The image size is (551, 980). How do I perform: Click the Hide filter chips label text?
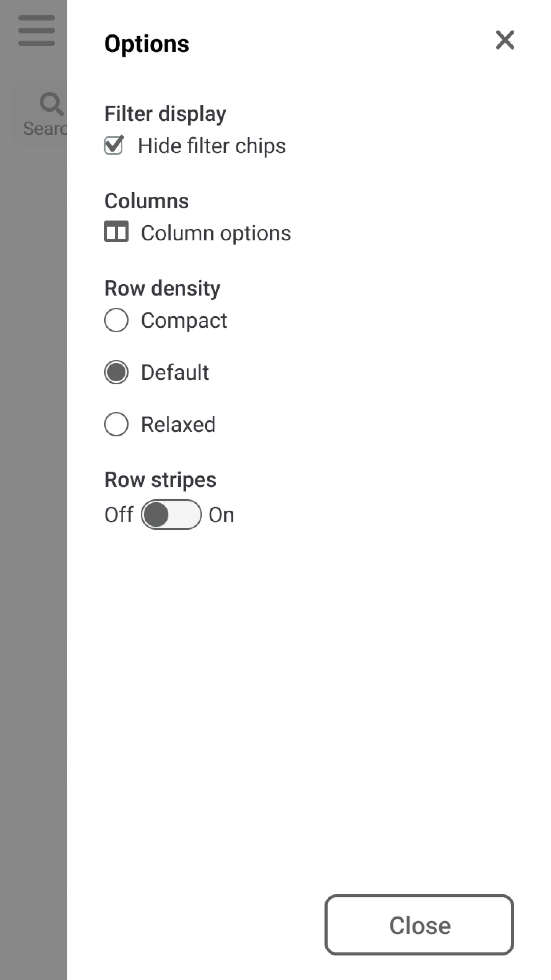tap(212, 146)
